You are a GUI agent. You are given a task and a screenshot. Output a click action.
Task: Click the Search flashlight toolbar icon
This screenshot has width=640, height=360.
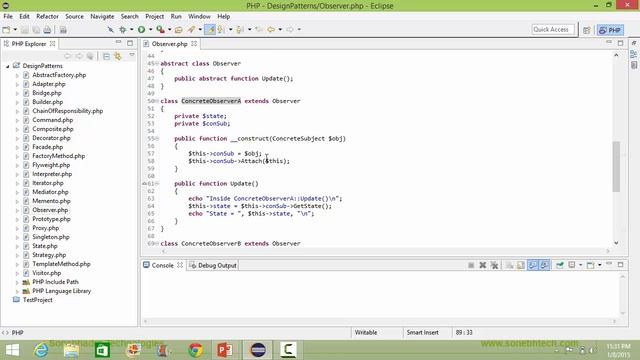pos(191,30)
